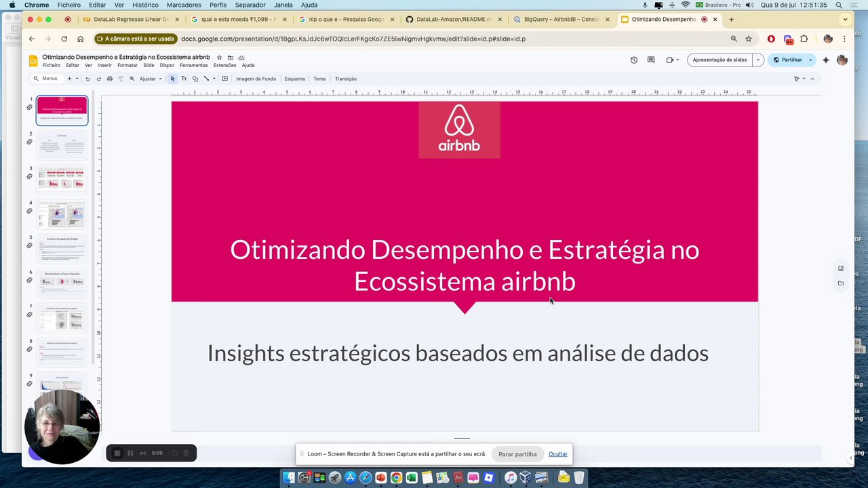Select the line tool

pos(206,79)
